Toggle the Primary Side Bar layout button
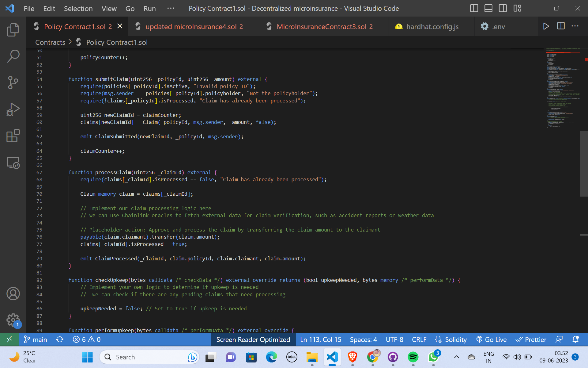Image resolution: width=588 pixels, height=368 pixels. 474,8
